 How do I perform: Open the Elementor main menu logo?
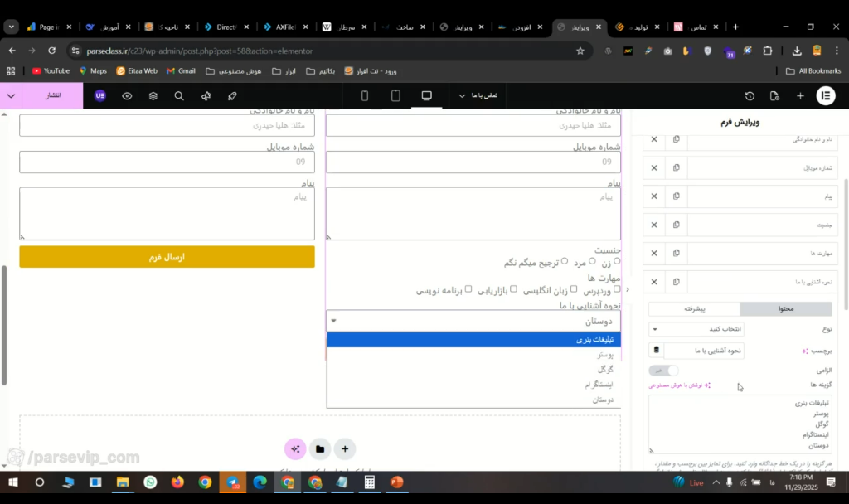(x=826, y=96)
